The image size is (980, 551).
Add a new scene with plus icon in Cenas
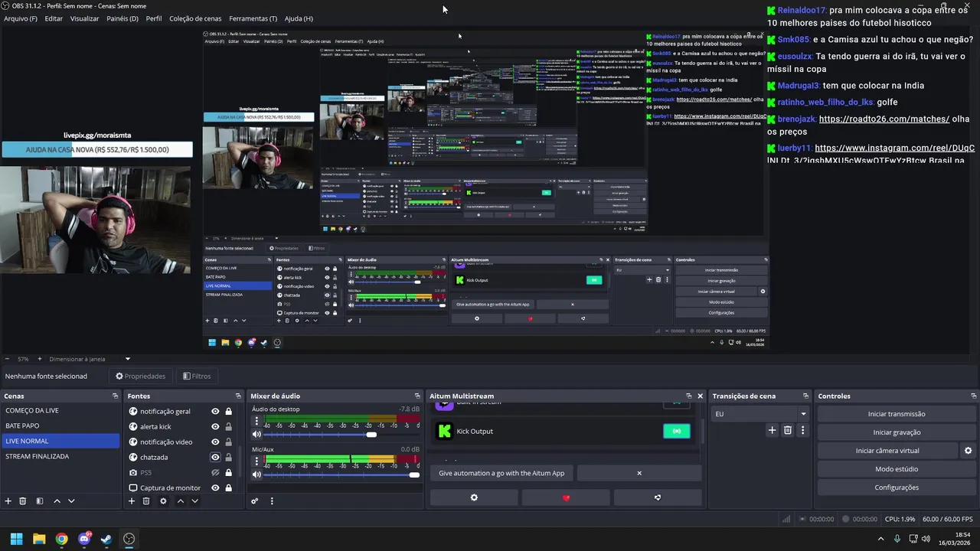pos(8,501)
